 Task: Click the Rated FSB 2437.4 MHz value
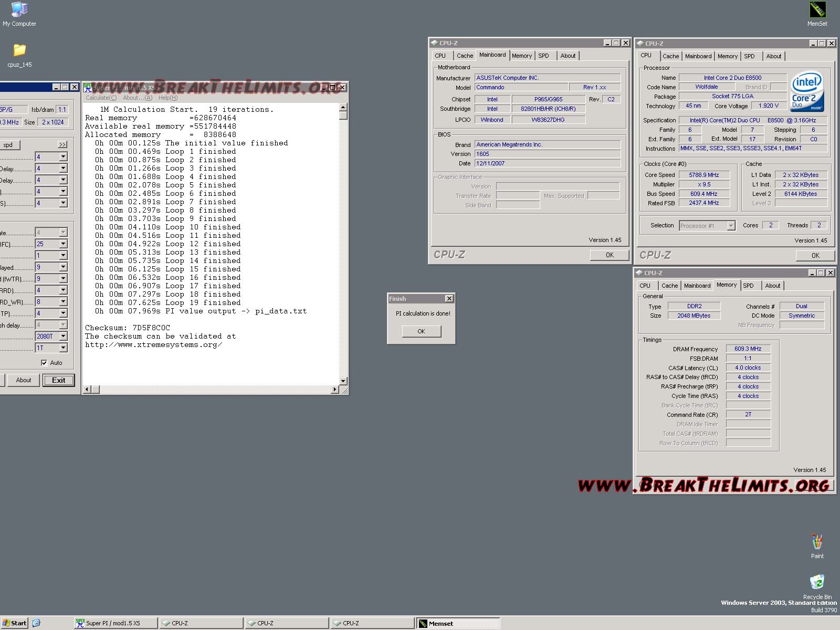coord(704,203)
